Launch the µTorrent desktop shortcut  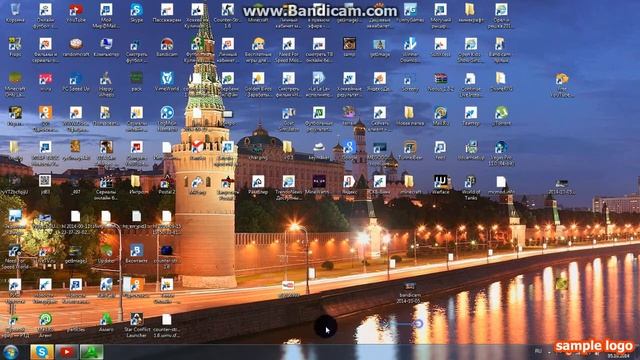coord(501,116)
